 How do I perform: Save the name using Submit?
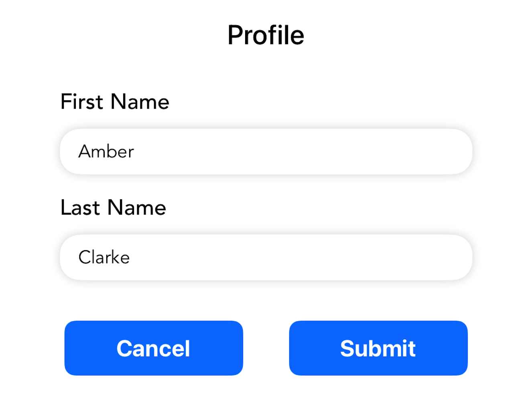378,348
